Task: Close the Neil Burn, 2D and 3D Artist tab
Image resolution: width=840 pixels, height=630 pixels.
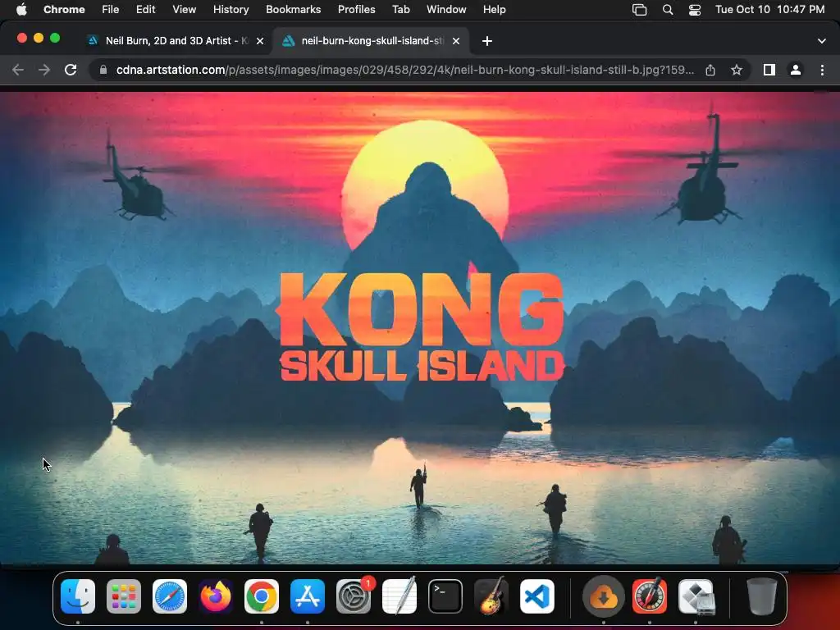Action: click(260, 41)
